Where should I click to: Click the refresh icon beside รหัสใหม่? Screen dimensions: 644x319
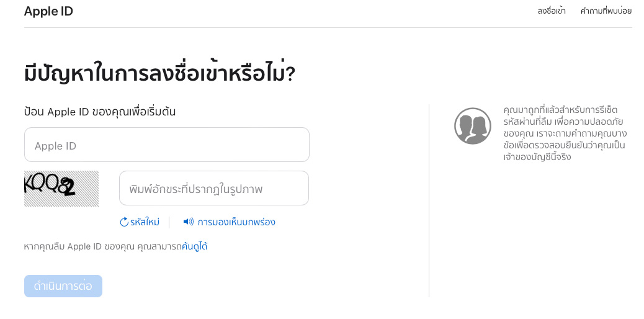pyautogui.click(x=124, y=222)
